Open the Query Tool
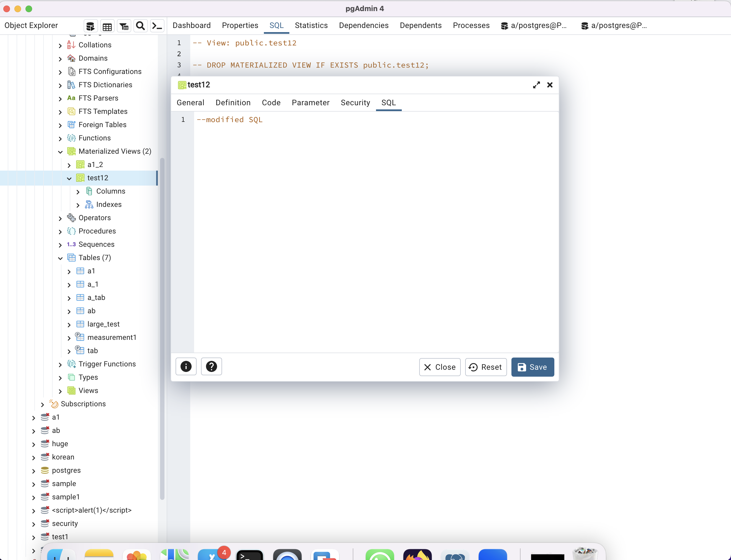 90,26
